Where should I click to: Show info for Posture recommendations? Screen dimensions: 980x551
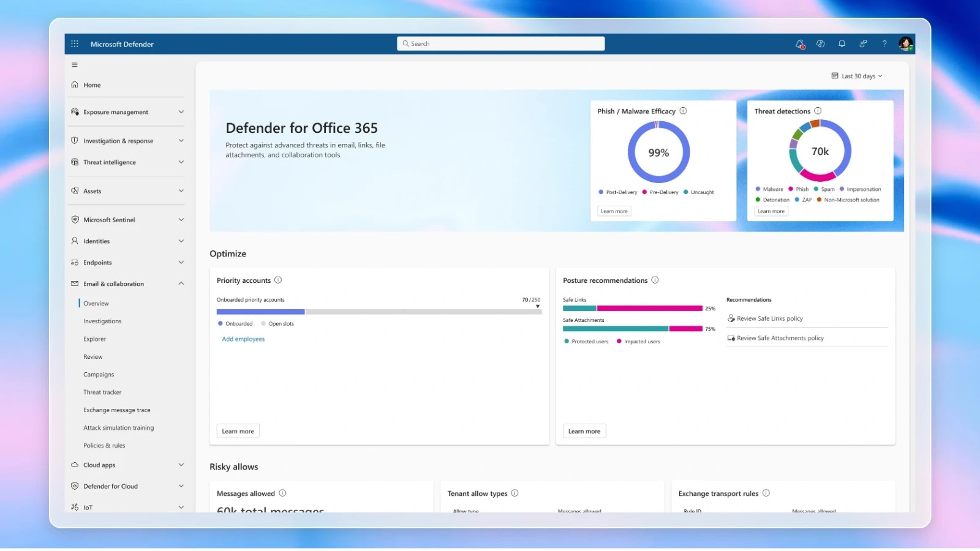(655, 280)
